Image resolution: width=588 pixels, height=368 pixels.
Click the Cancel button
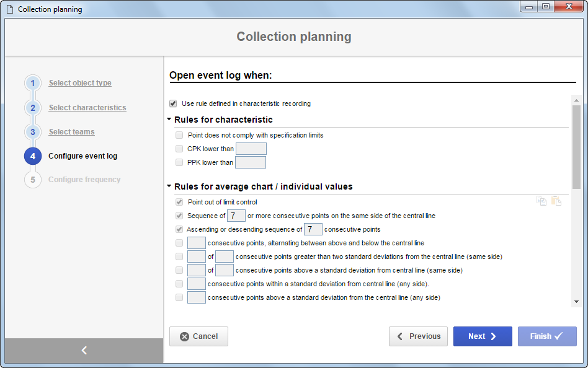198,336
